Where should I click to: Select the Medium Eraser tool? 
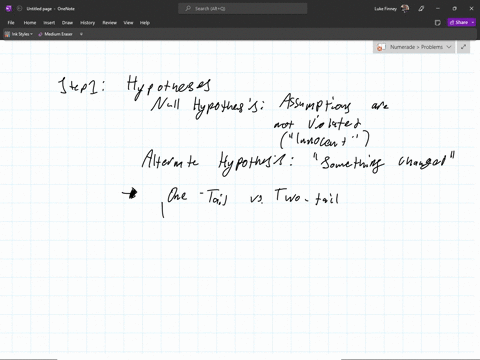click(55, 34)
